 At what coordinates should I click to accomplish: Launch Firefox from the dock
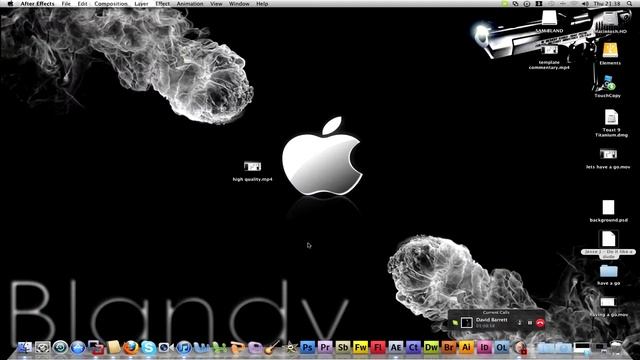(131, 348)
